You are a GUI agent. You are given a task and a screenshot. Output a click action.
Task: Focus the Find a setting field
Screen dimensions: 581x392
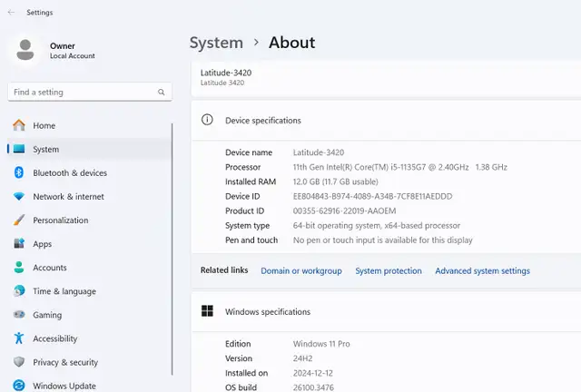(90, 92)
